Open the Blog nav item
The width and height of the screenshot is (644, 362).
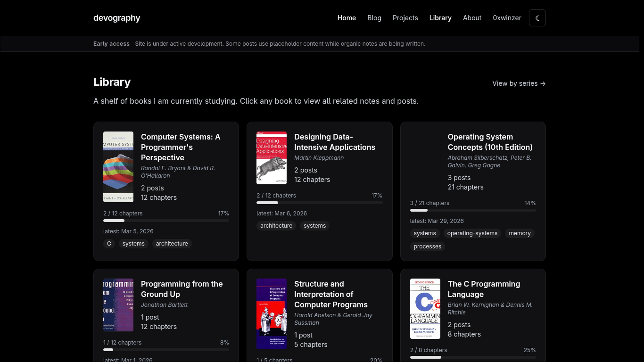coord(374,18)
